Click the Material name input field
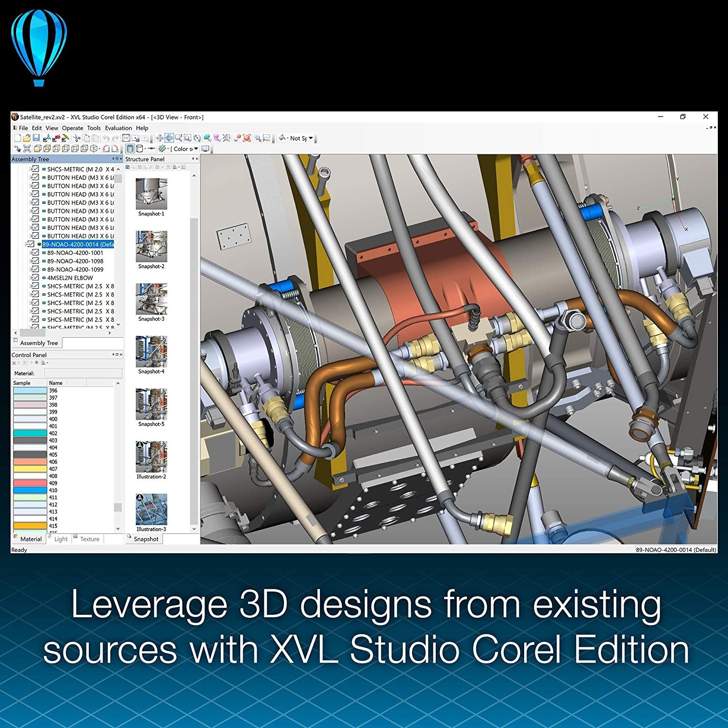Viewport: 728px width, 728px height. click(83, 373)
